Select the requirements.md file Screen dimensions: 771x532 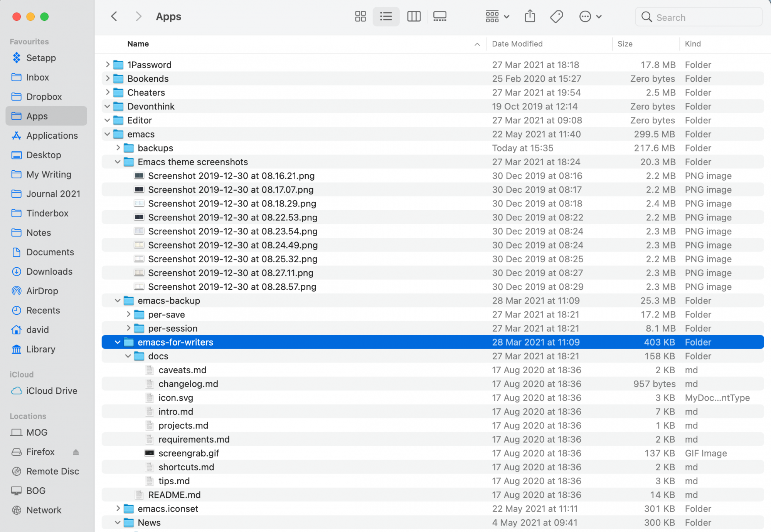pyautogui.click(x=433, y=439)
